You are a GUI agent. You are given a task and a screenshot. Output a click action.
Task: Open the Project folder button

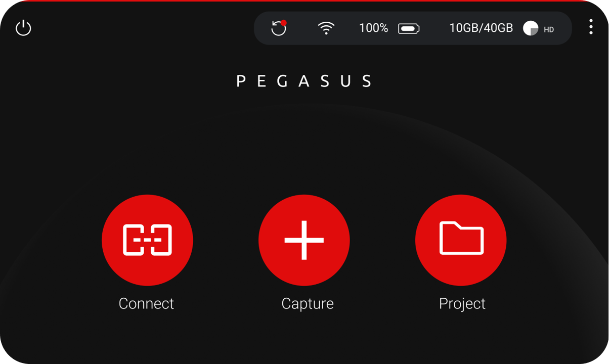click(x=461, y=240)
